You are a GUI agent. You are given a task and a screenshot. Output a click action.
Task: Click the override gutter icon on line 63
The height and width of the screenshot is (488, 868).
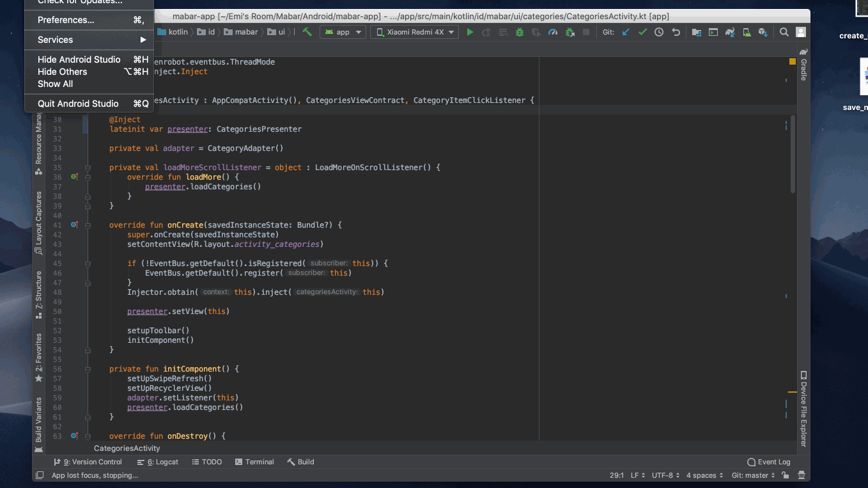pos(74,436)
